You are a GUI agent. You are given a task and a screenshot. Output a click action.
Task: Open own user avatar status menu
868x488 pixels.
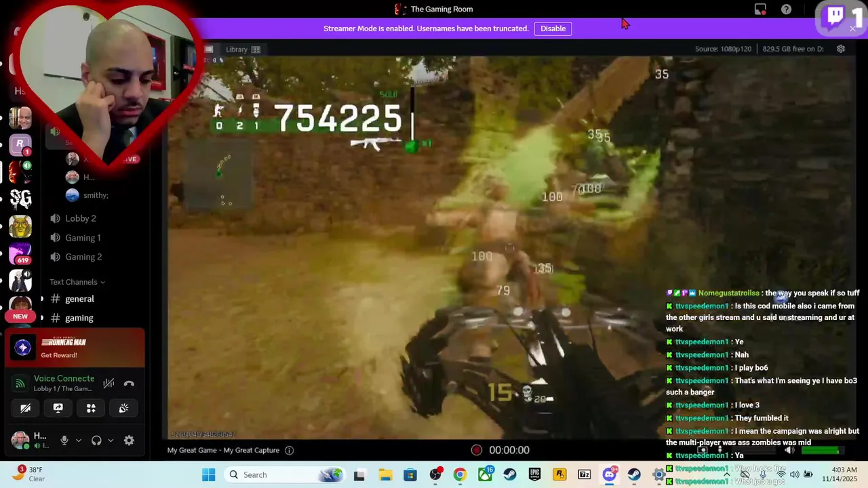[x=20, y=440]
